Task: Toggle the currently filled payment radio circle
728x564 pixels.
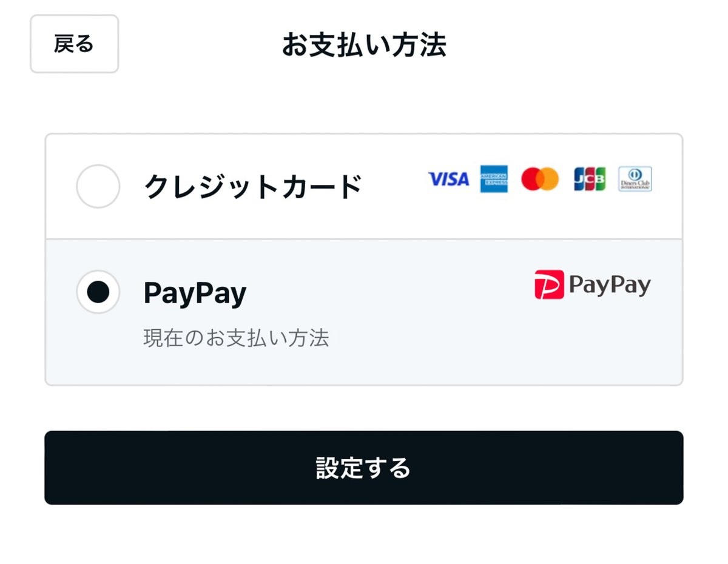Action: 98,292
